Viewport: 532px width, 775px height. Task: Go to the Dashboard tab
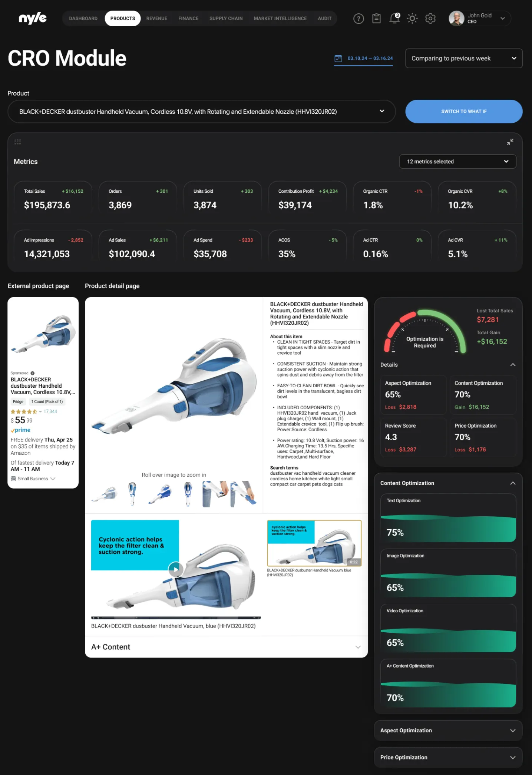[83, 18]
